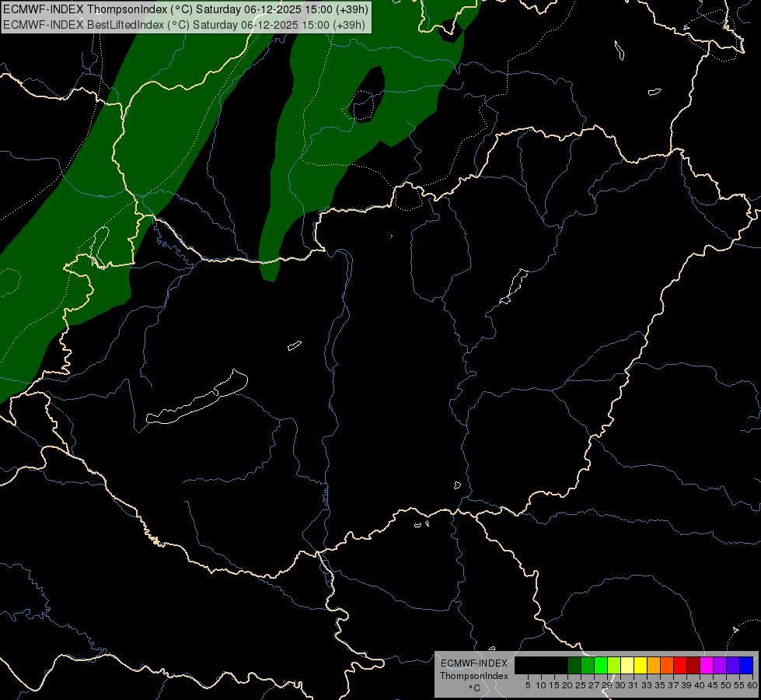Click the bright green 27–29 legend swatch
This screenshot has height=700, width=761.
pyautogui.click(x=601, y=665)
